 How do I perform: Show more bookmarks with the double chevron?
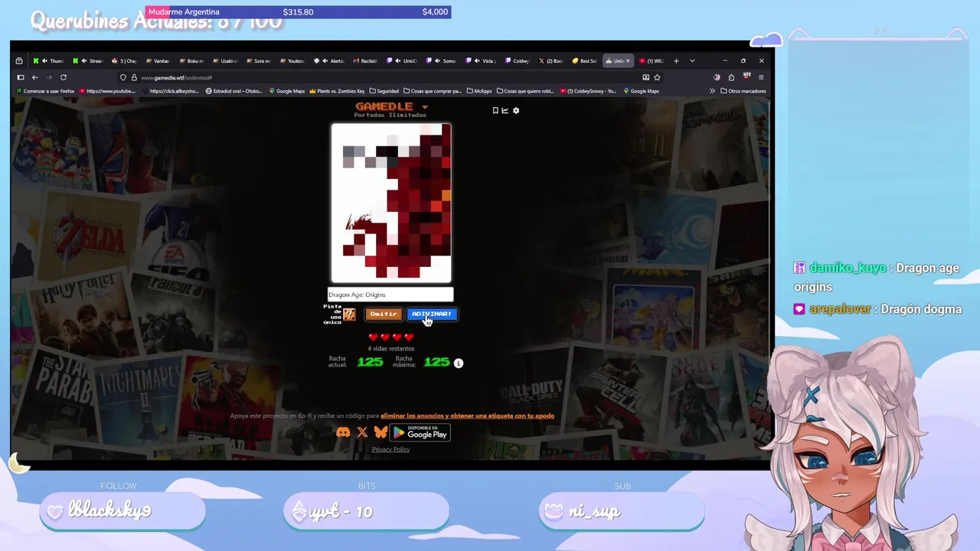[x=712, y=91]
